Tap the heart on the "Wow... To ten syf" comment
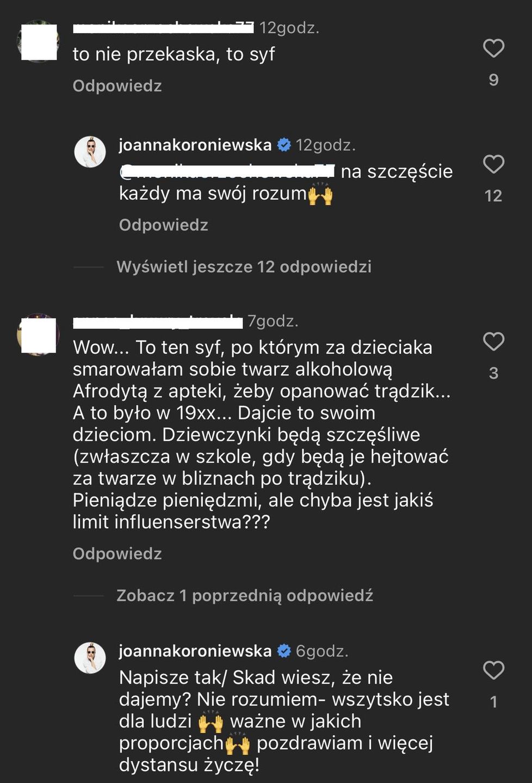This screenshot has width=532, height=783. pos(493,342)
